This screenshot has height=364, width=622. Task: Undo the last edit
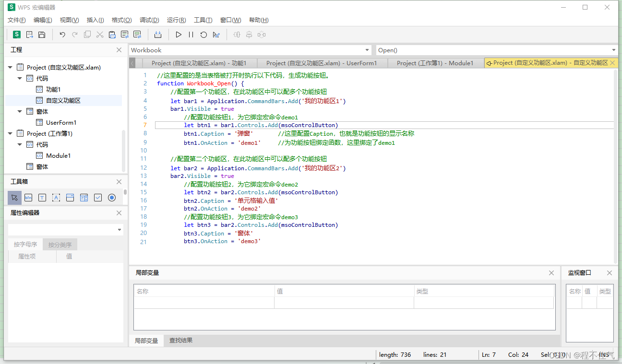(62, 34)
